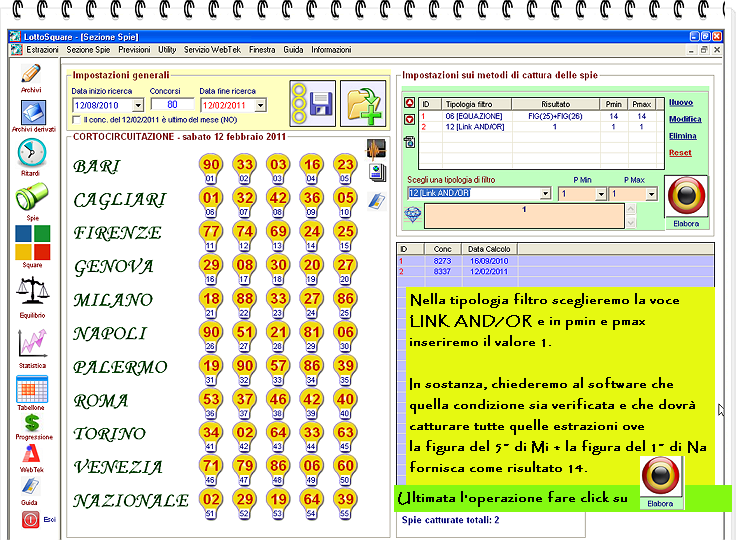
Task: Click the red Reset link
Action: [x=680, y=153]
